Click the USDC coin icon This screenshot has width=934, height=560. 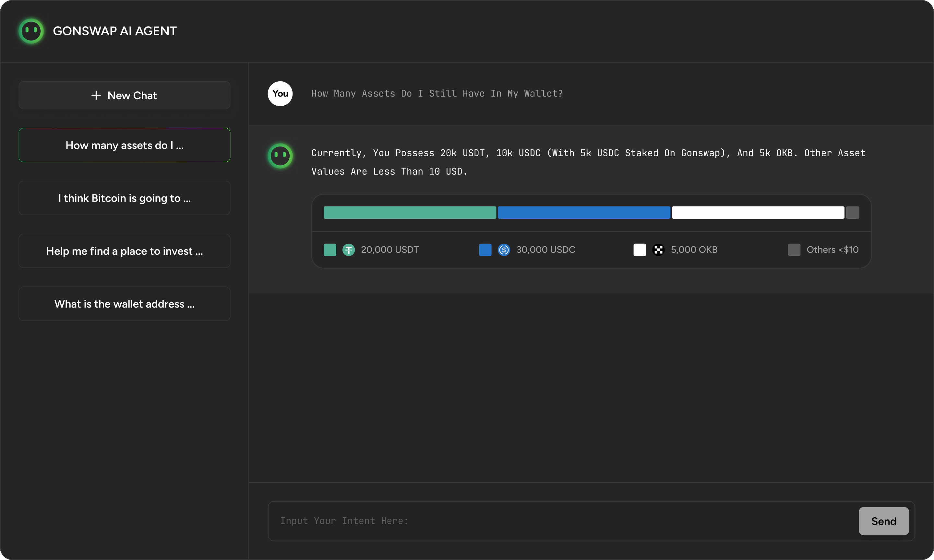504,250
